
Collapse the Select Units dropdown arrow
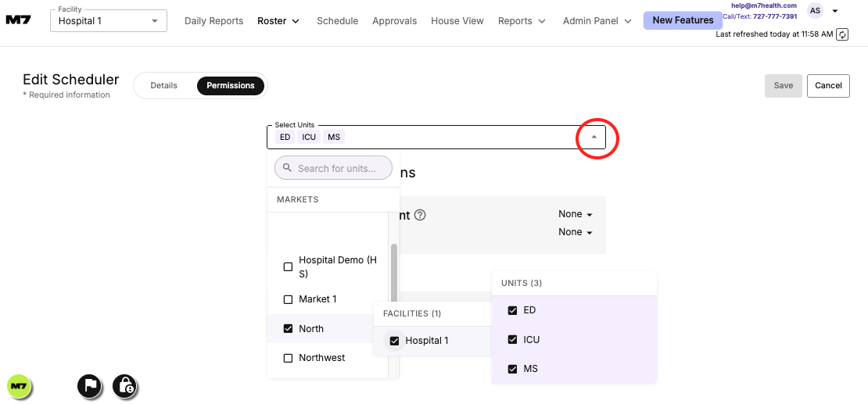(x=594, y=138)
